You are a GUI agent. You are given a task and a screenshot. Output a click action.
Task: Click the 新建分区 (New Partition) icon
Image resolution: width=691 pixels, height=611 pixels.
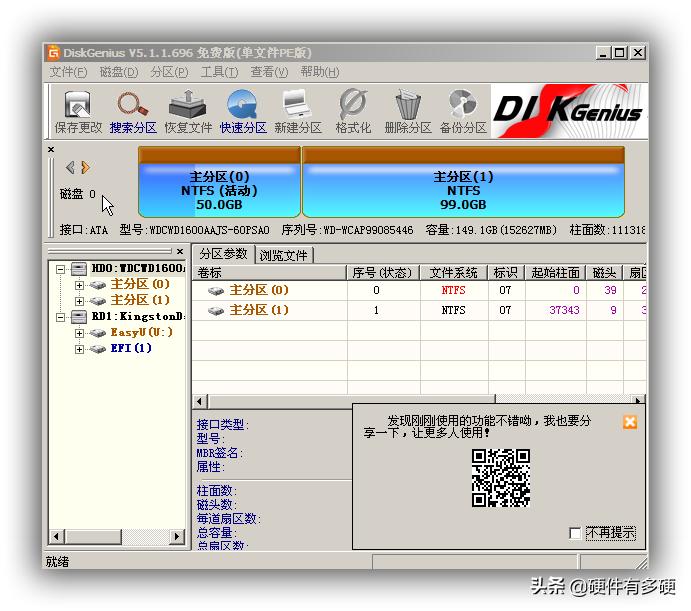pyautogui.click(x=297, y=110)
